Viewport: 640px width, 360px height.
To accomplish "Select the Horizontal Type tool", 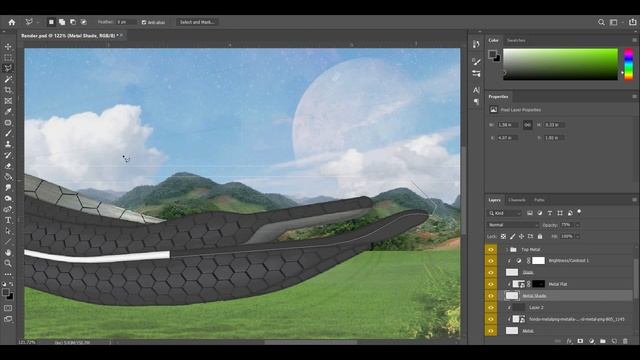I will [8, 220].
